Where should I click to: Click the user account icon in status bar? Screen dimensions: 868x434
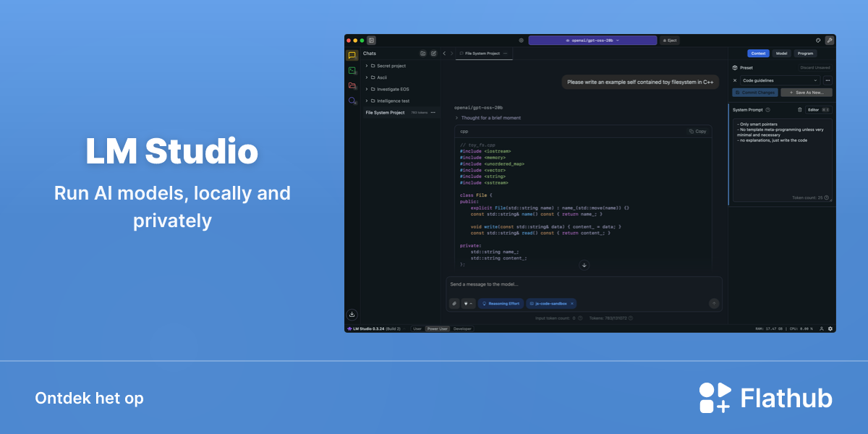(822, 328)
